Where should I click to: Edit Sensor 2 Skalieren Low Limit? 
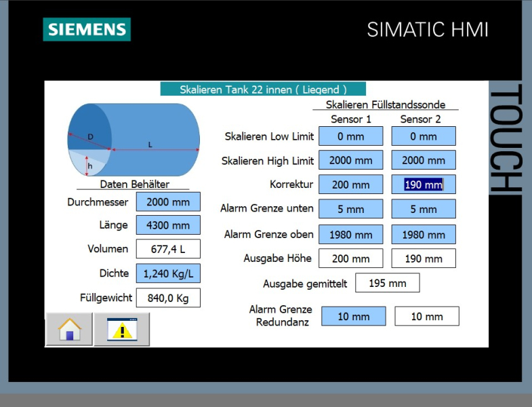point(423,136)
